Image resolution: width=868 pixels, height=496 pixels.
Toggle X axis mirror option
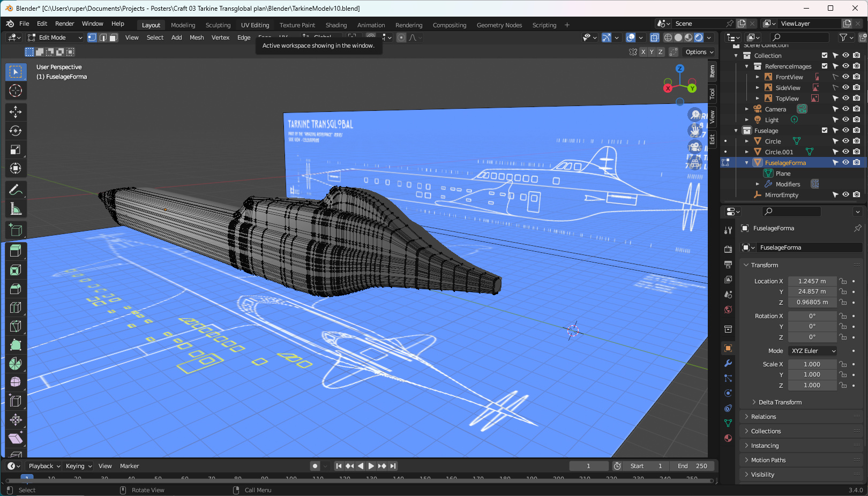[643, 52]
